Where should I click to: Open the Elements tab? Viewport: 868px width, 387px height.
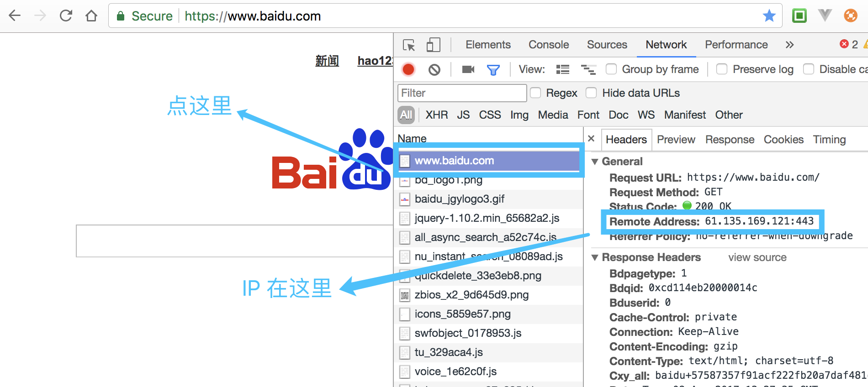coord(488,44)
